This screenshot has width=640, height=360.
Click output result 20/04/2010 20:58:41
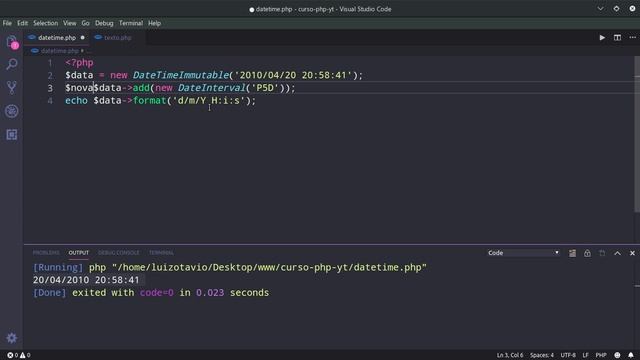tap(86, 280)
